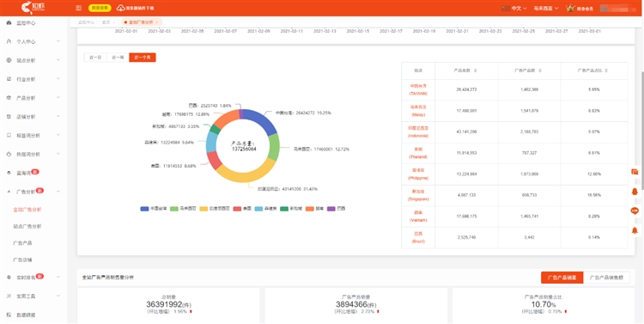Click the gold crown membership icon

tap(570, 8)
